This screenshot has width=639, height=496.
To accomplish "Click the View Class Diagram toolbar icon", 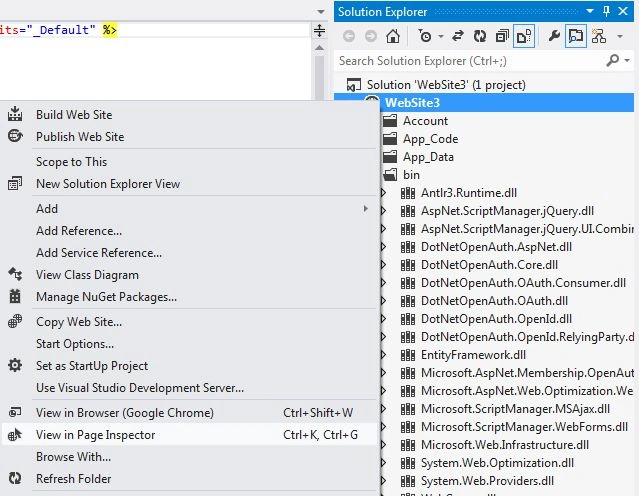I will [599, 37].
